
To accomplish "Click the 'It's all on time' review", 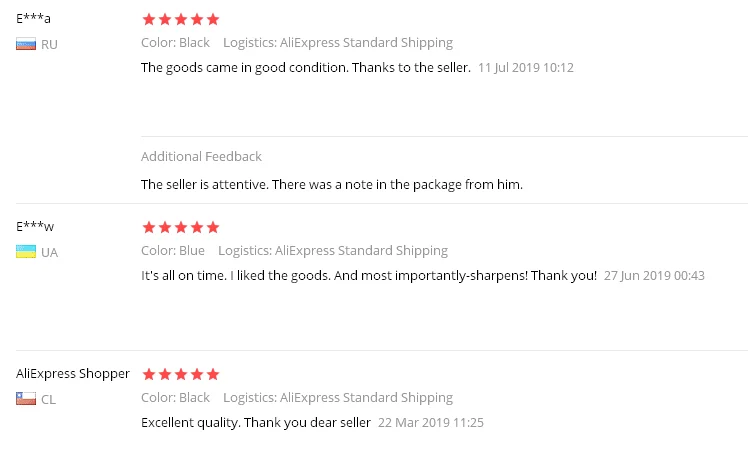I will point(369,275).
